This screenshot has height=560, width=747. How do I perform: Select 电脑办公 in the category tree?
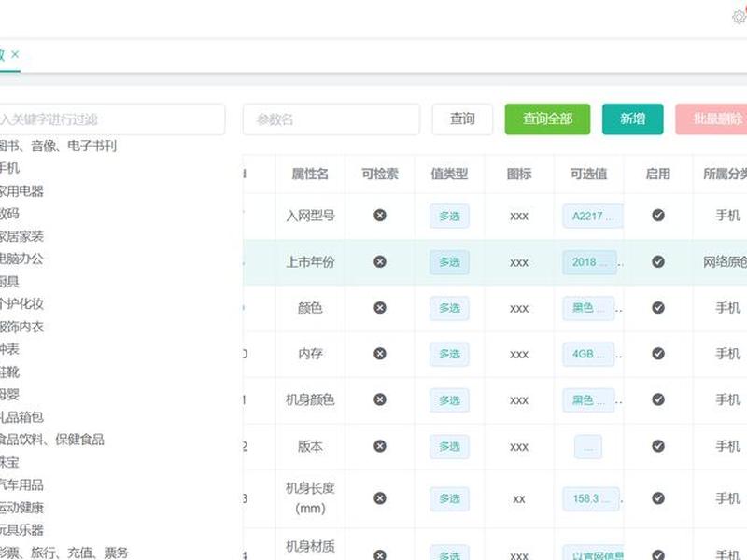(x=21, y=259)
